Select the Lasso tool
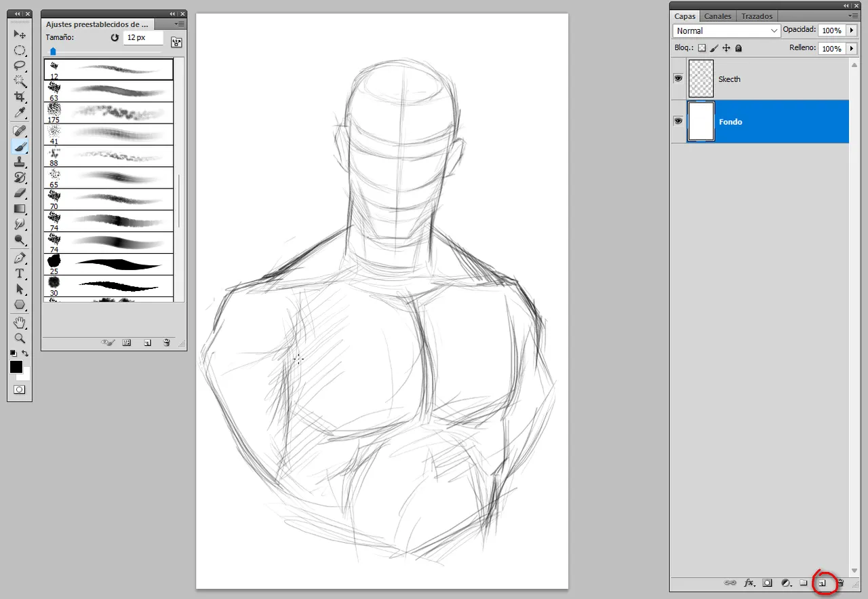The height and width of the screenshot is (599, 868). (x=20, y=66)
